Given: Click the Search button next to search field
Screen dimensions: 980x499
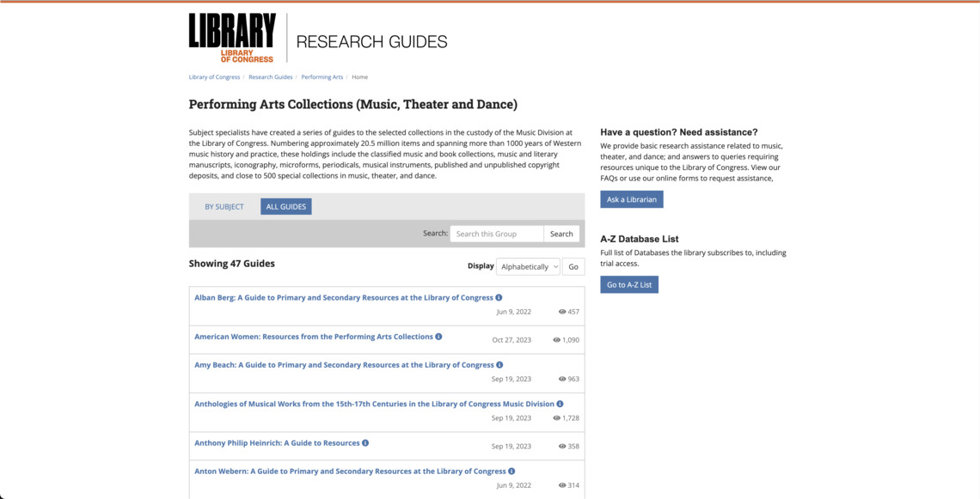Looking at the screenshot, I should [x=561, y=234].
